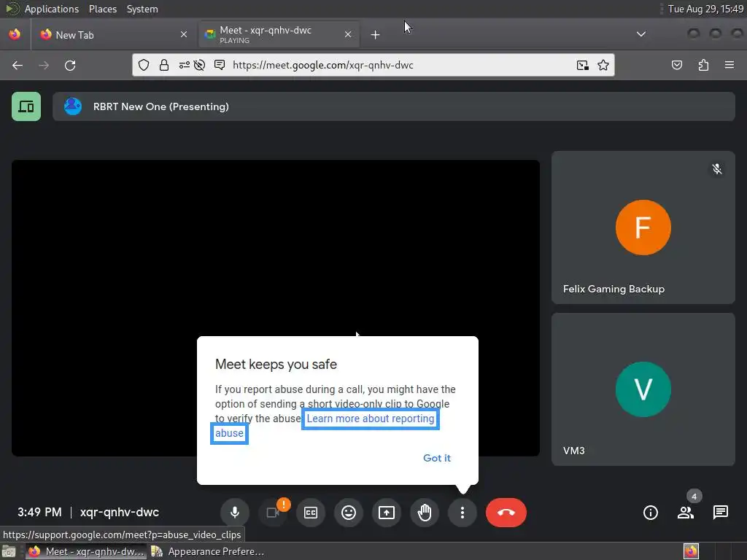Image resolution: width=747 pixels, height=560 pixels.
Task: Bookmark this page with the star
Action: pos(603,65)
